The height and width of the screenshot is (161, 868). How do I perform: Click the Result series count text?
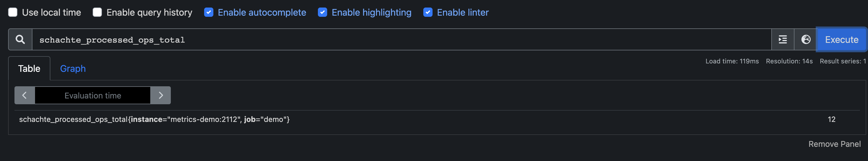(x=843, y=61)
